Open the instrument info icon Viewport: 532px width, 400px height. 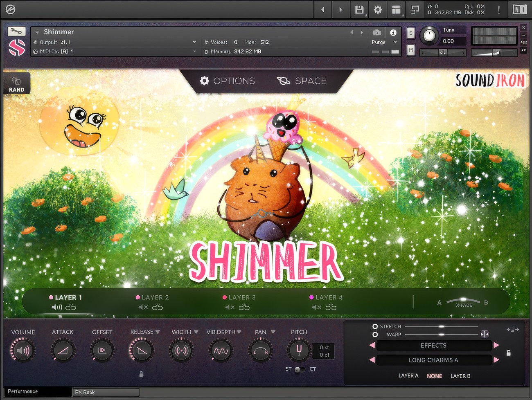click(x=393, y=32)
